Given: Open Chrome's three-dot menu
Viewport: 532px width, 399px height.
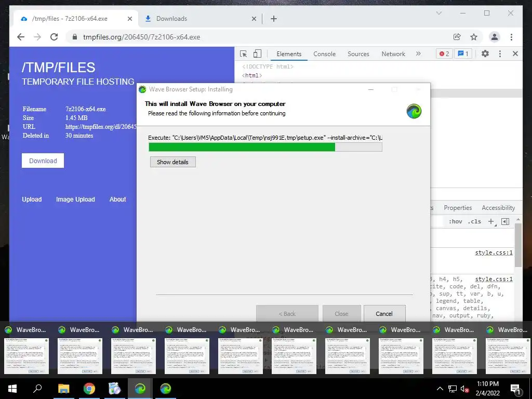Looking at the screenshot, I should (511, 37).
